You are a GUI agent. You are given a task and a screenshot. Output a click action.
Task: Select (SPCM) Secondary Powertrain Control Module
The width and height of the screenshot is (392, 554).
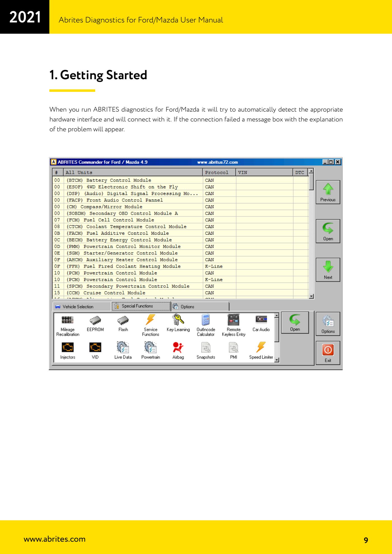click(181, 286)
